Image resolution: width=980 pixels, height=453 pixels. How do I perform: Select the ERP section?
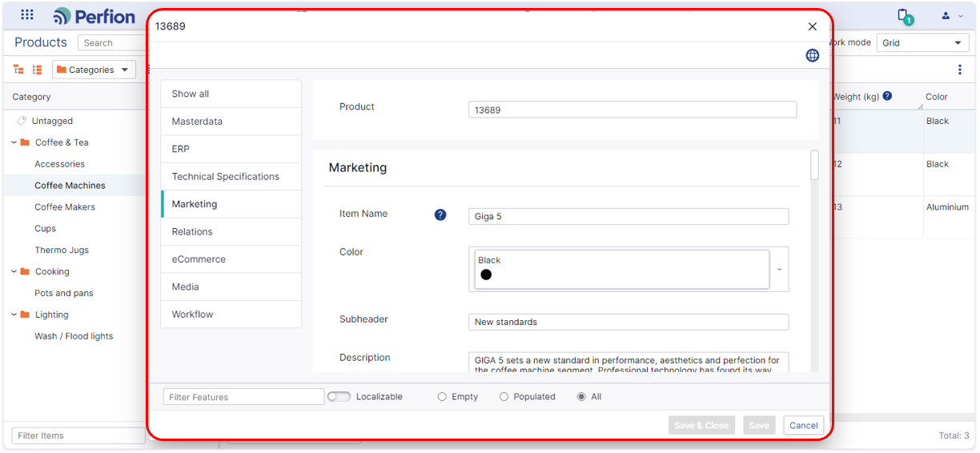point(231,149)
